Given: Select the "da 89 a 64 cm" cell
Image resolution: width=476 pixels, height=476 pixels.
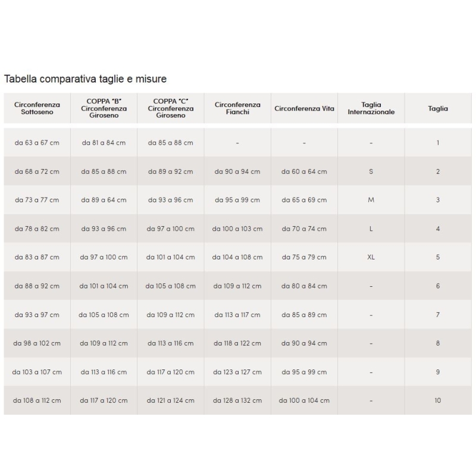Looking at the screenshot, I should [104, 200].
